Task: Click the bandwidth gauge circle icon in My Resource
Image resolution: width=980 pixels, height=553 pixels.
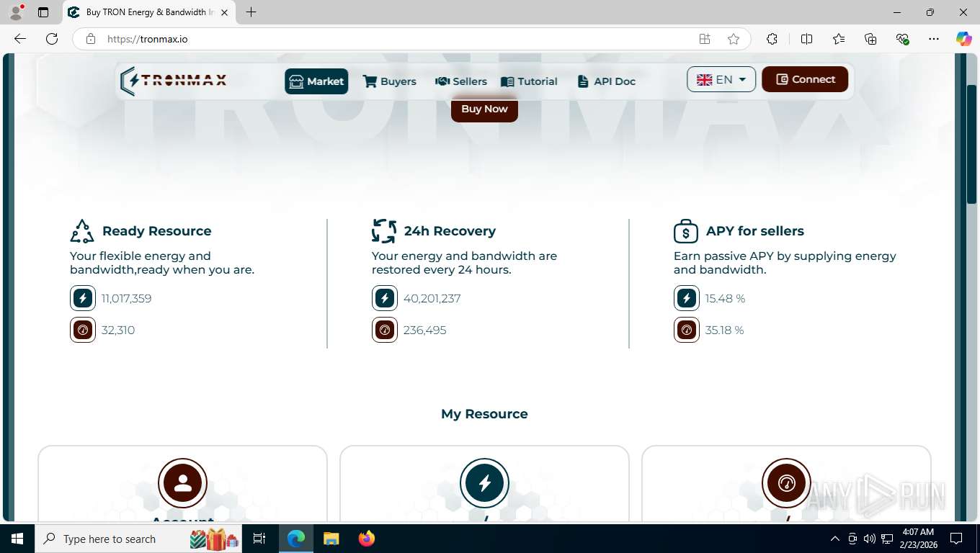Action: (787, 483)
